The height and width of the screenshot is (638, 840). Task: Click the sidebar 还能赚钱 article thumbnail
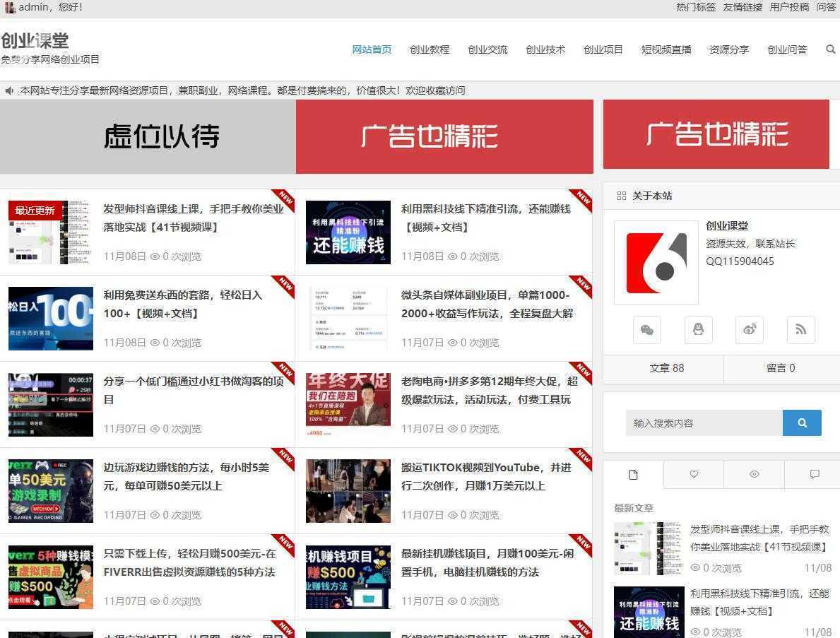(x=649, y=613)
